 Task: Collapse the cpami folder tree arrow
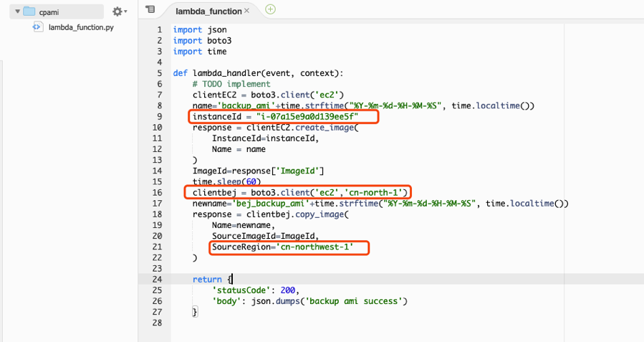pos(16,12)
